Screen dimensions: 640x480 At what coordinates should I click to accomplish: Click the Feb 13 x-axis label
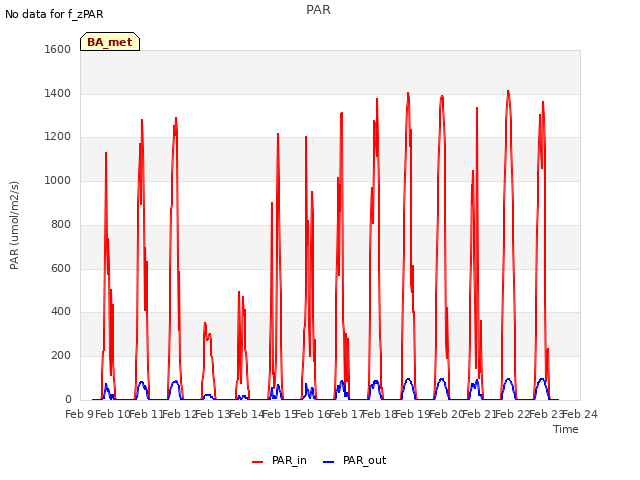(x=213, y=414)
